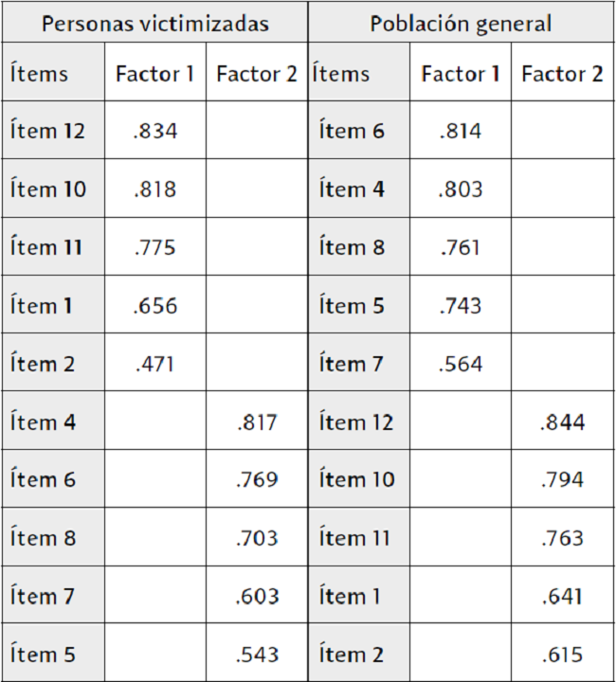The height and width of the screenshot is (682, 616).
Task: Select the cell showing .818
Action: point(155,189)
